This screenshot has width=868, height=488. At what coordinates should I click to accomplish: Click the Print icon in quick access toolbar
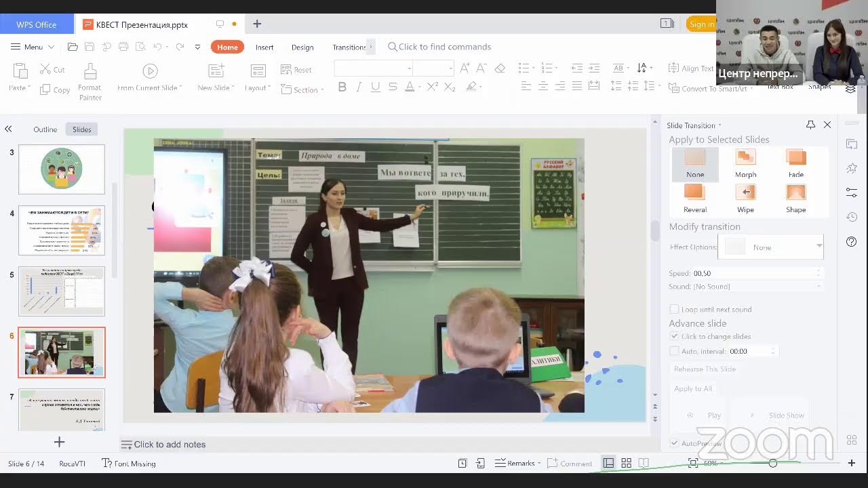(x=123, y=47)
